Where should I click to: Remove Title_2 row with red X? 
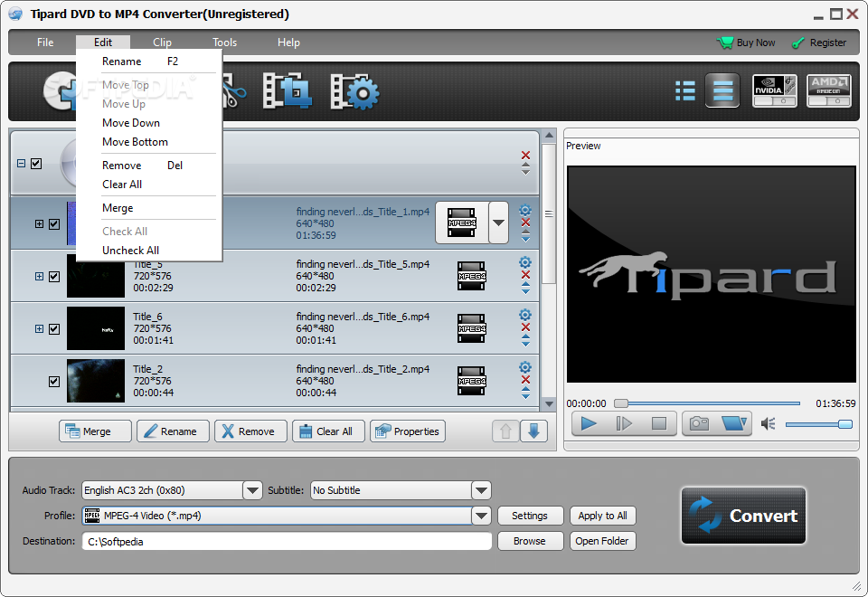tap(526, 379)
